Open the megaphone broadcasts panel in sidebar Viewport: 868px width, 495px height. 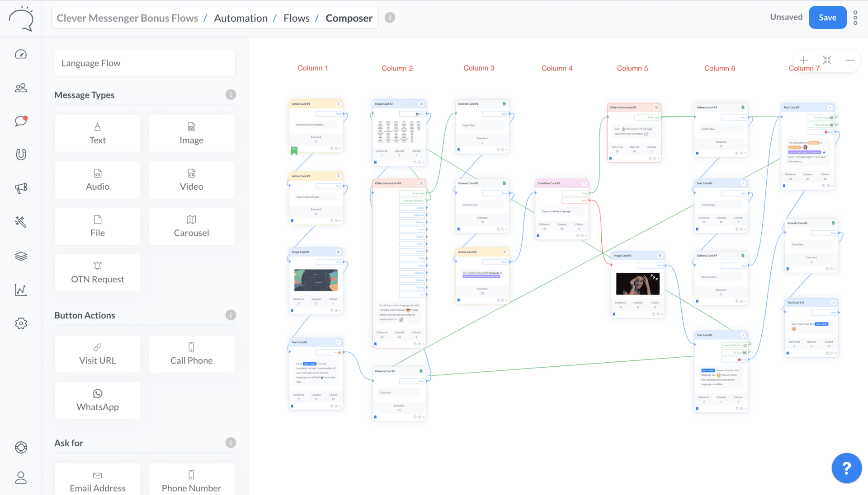click(x=21, y=188)
